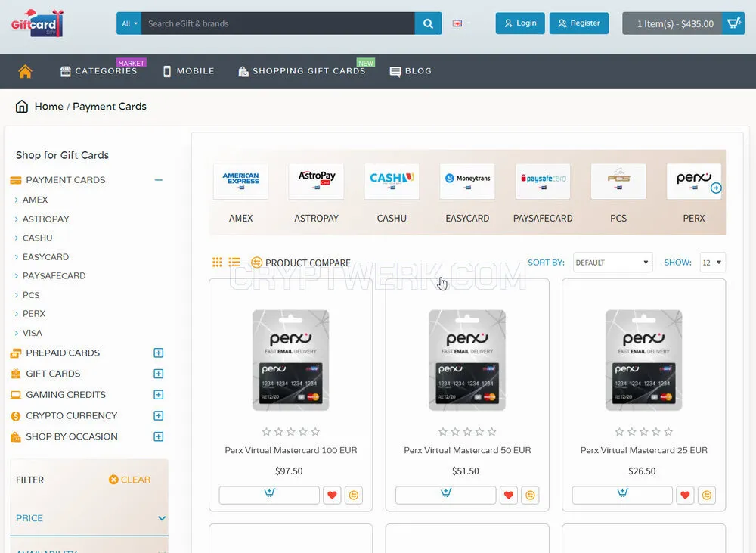Expand the Shop By Occasion category

point(158,436)
